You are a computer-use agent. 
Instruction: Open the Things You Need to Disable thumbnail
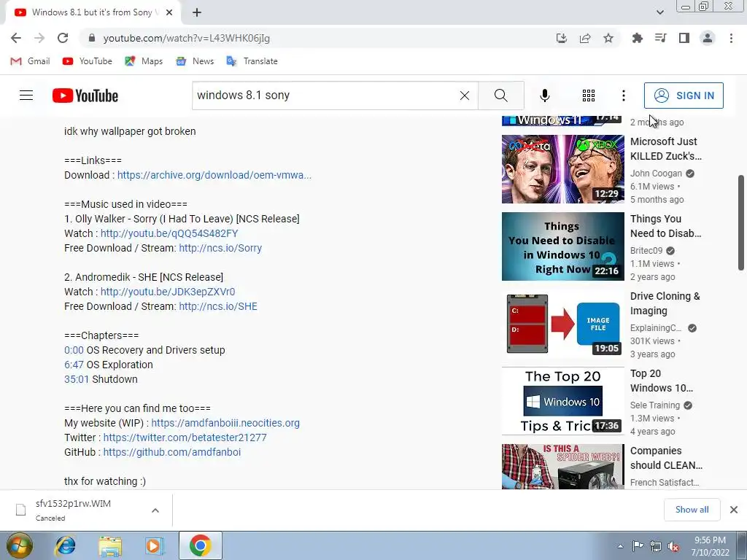click(x=562, y=246)
